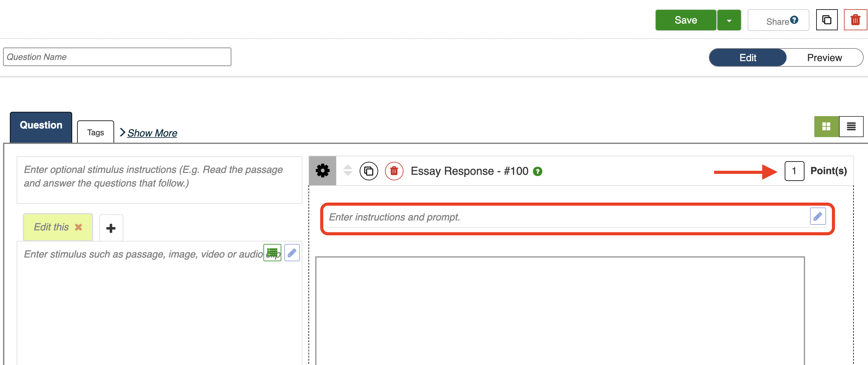
Task: Duplicate the Essay Response item
Action: click(x=369, y=171)
